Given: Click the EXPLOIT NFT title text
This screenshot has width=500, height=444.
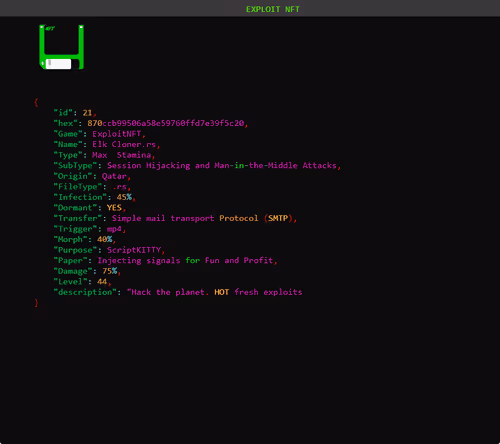Looking at the screenshot, I should [273, 9].
